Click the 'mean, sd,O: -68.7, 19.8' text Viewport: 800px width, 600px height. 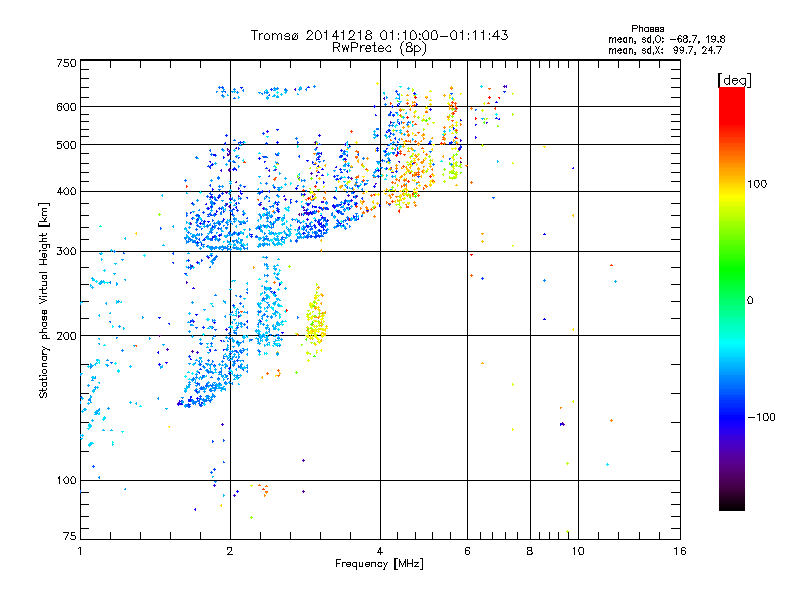click(x=666, y=39)
